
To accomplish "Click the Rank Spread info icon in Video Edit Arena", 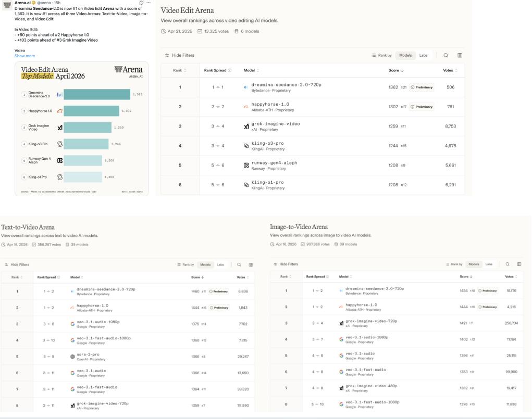I will 230,70.
